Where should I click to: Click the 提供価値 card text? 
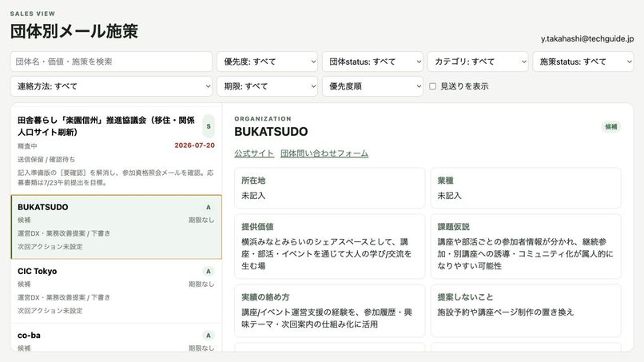(x=327, y=253)
